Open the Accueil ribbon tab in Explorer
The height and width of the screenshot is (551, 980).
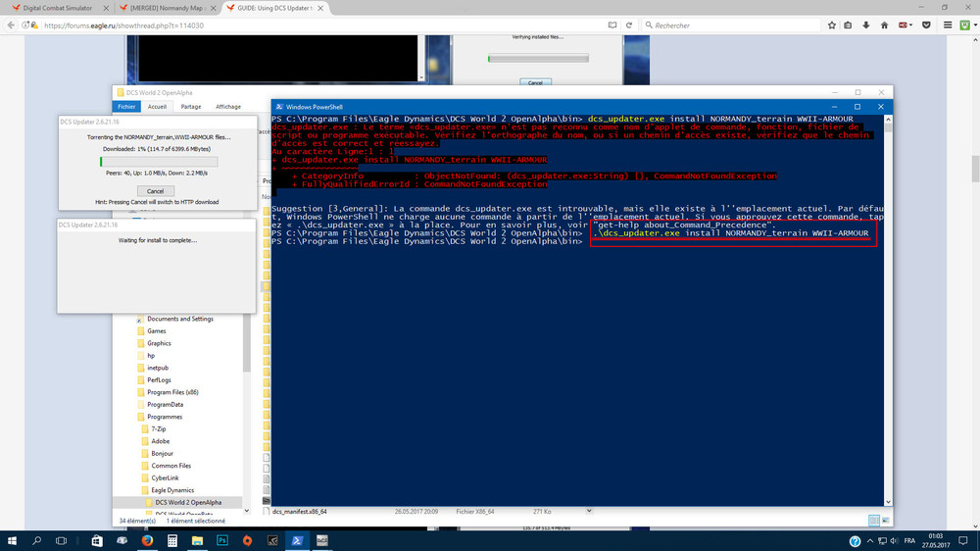[157, 107]
